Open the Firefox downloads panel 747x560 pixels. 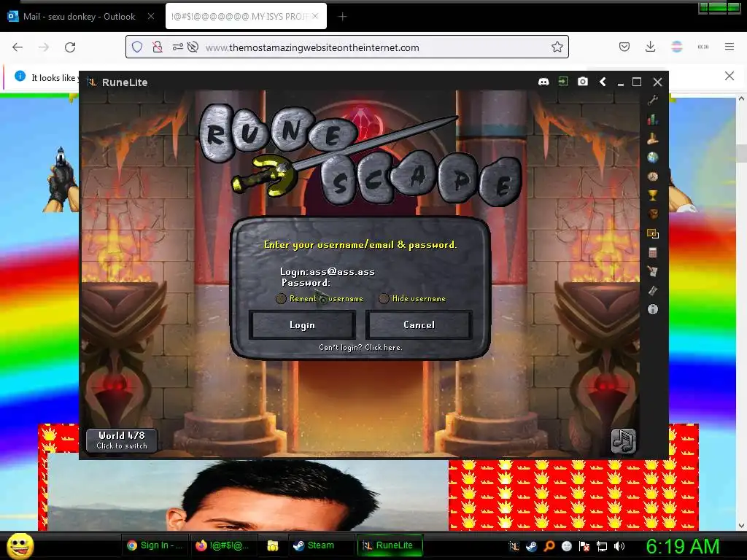[x=650, y=47]
